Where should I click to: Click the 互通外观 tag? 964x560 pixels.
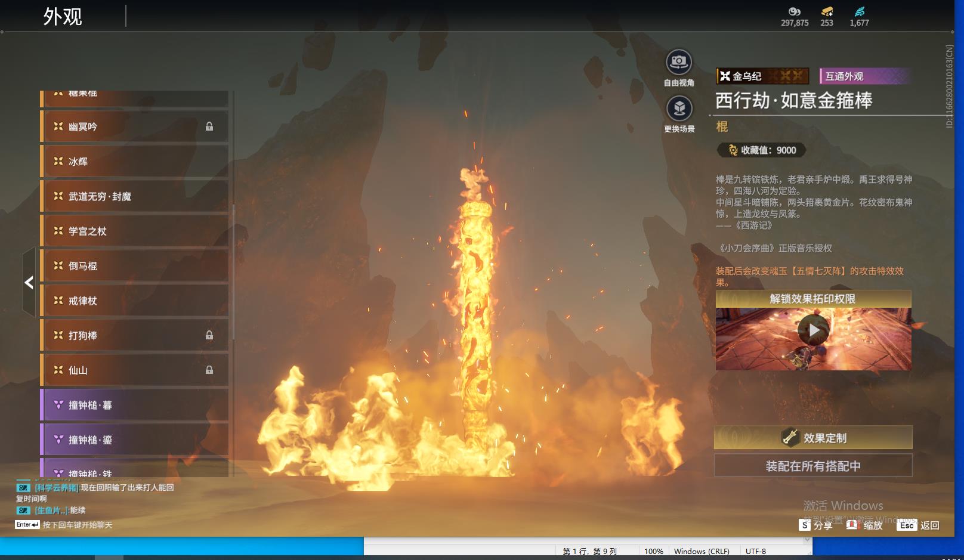(x=864, y=76)
